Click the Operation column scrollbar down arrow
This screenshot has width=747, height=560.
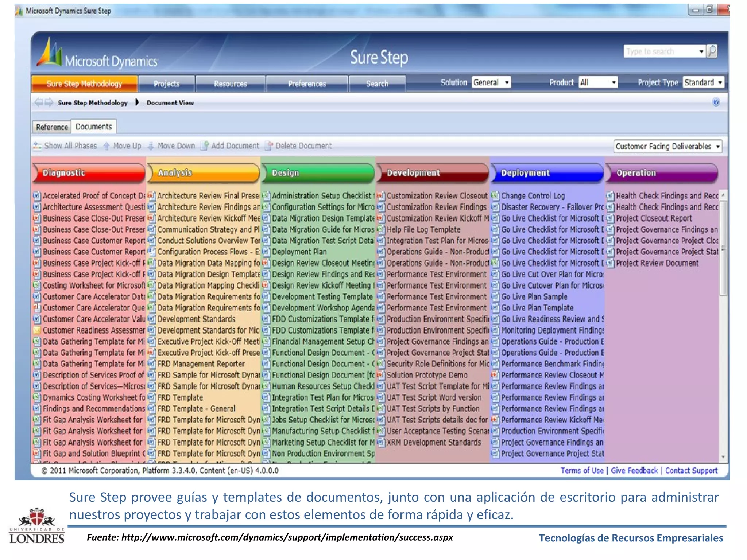coord(723,457)
